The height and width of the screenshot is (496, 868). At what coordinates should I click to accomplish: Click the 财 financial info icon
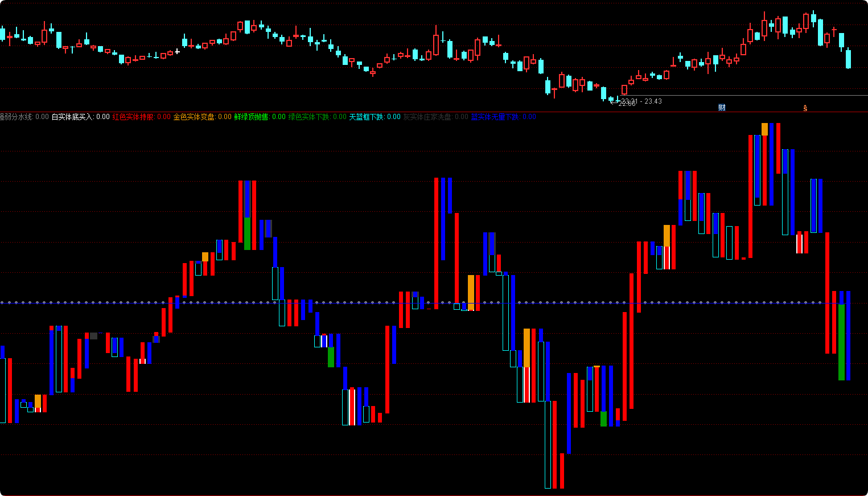click(x=722, y=108)
